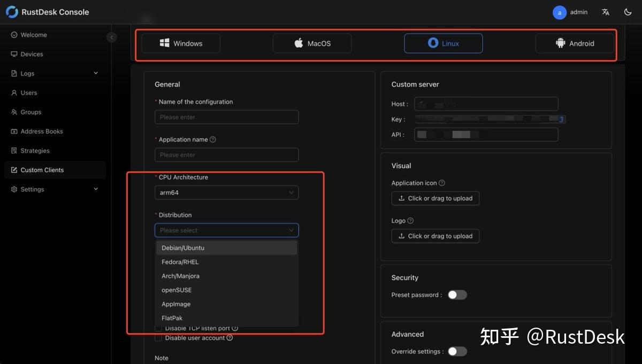Turn on Override settings under Advanced

pos(457,351)
